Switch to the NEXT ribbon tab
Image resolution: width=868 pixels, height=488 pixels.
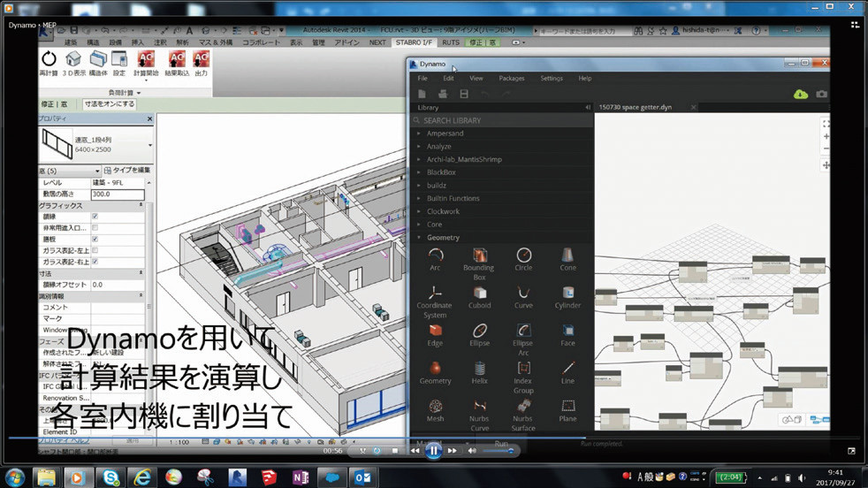tap(377, 42)
